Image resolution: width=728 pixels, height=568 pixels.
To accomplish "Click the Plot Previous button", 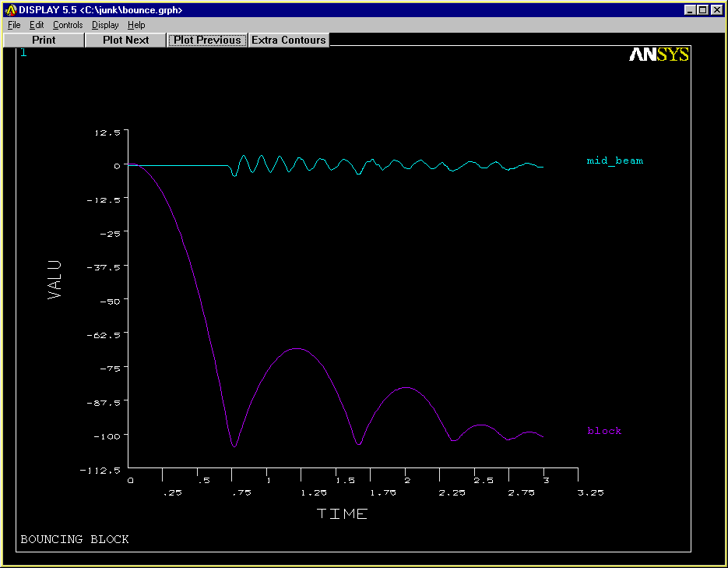I will [x=207, y=40].
